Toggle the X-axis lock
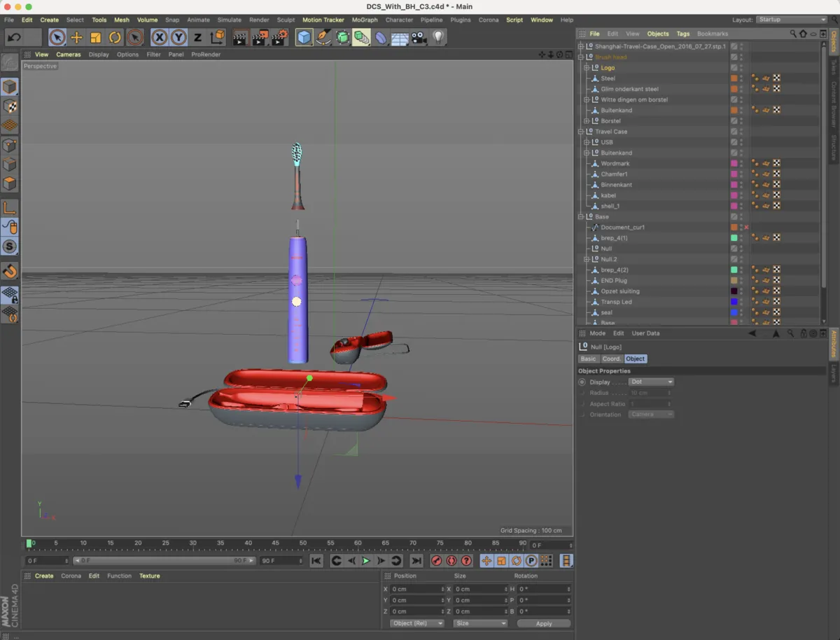840x640 pixels. point(160,38)
